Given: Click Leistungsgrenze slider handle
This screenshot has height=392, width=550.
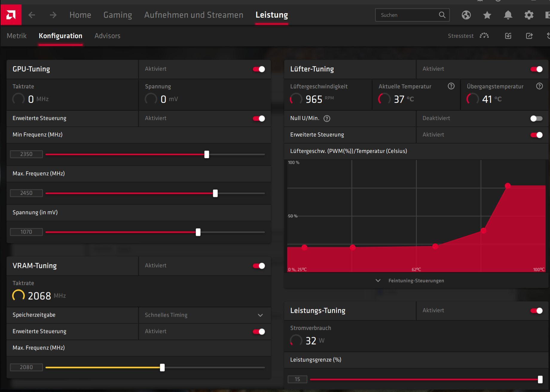Looking at the screenshot, I should point(540,379).
